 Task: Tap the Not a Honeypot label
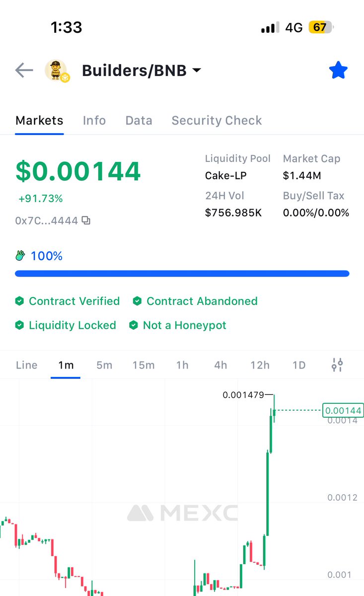(185, 325)
